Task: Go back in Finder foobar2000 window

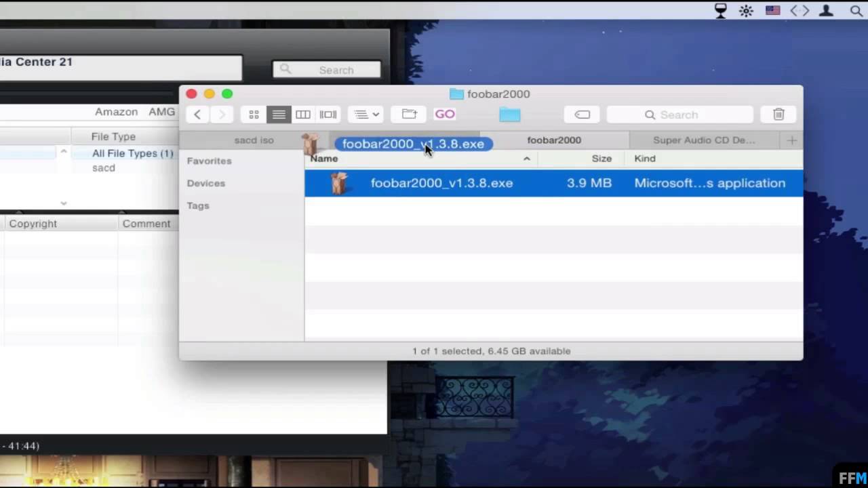Action: [197, 115]
